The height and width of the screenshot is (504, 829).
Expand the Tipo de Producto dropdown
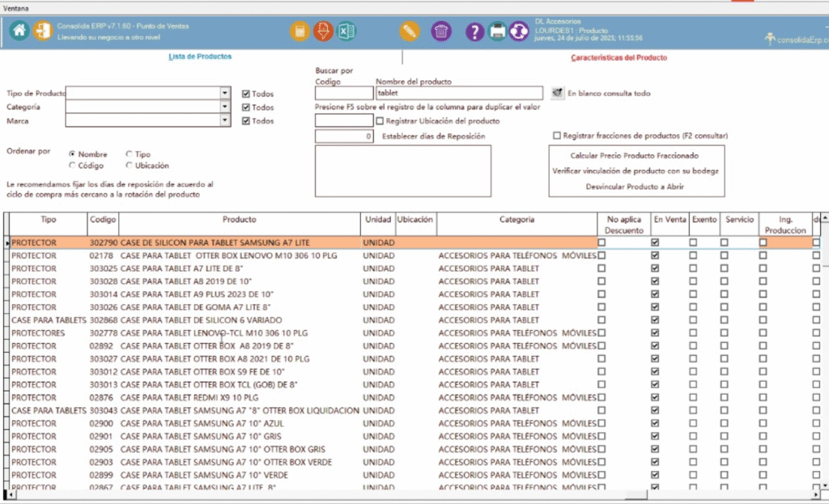coord(224,93)
